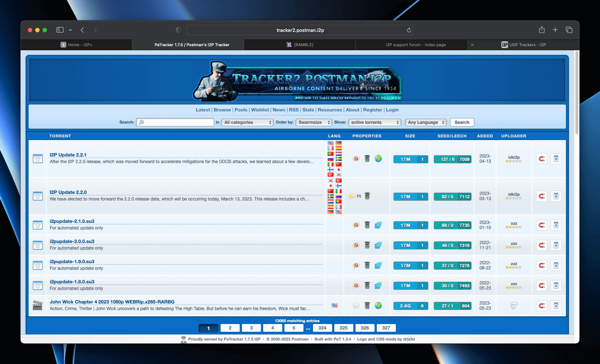Open the Show active torrents dropdown
The image size is (600, 364).
[375, 122]
